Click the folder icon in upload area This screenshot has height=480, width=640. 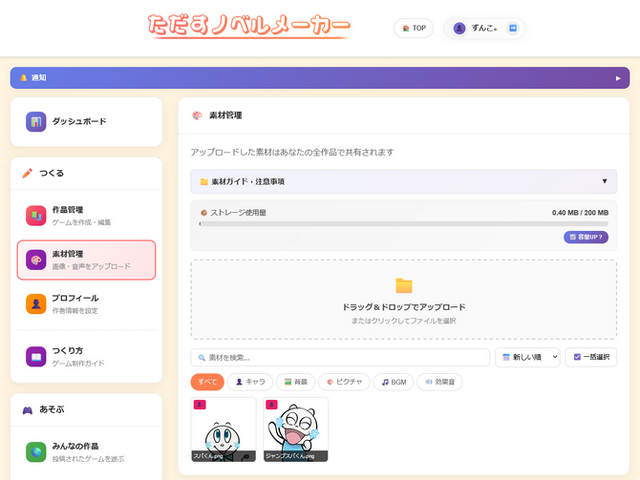click(404, 286)
